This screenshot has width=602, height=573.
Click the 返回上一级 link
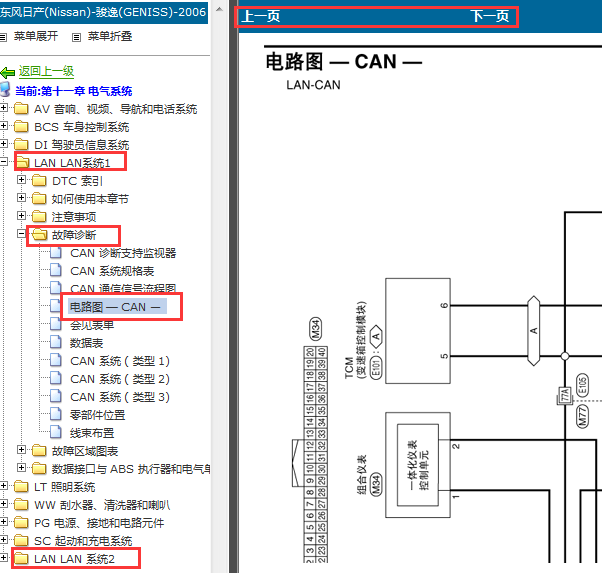tap(46, 71)
